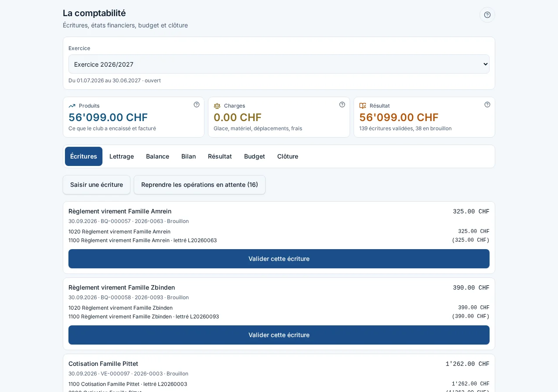Open help icon on Résultat card
Image resolution: width=558 pixels, height=392 pixels.
tap(487, 105)
